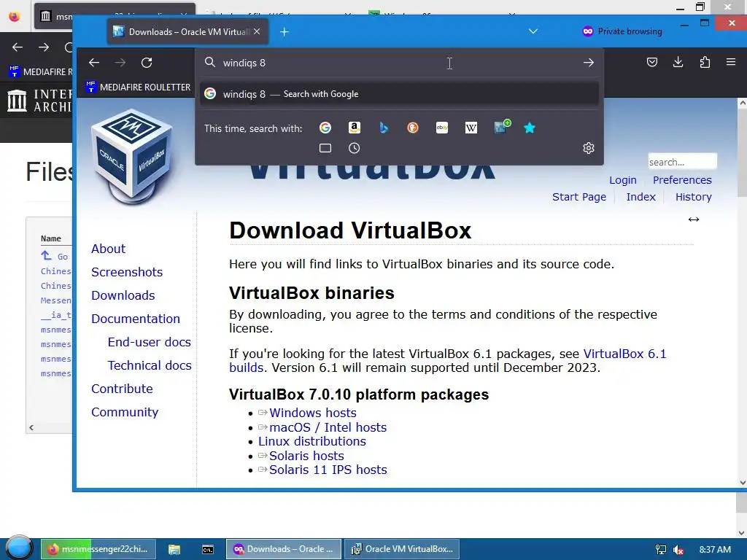
Task: Click the VirtualBox cube logo
Action: tap(133, 157)
